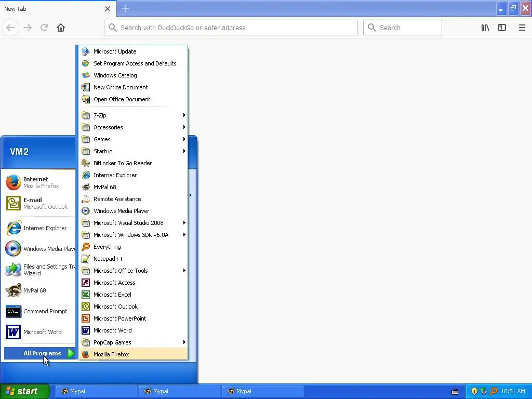Click the Safely Remove Hardware tray icon
The image size is (532, 399).
point(484,391)
